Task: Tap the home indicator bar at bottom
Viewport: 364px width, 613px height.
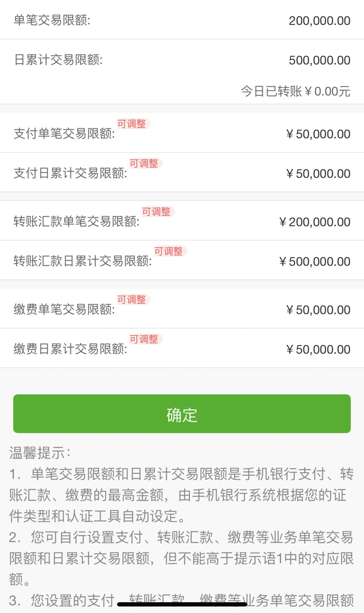Action: coord(182,604)
